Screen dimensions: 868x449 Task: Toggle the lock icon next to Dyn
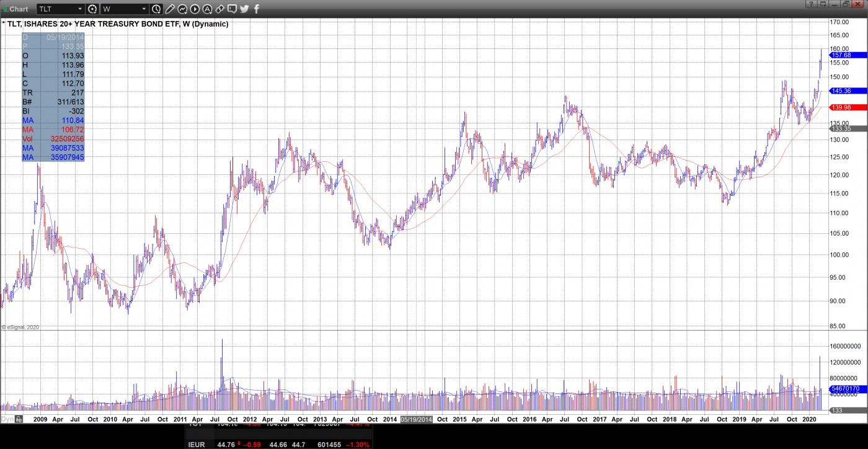[19, 419]
